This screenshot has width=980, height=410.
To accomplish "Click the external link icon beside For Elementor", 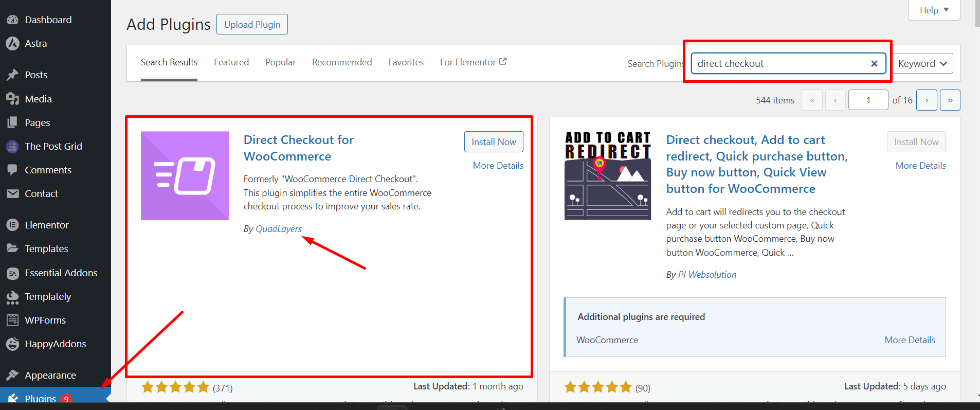I will coord(503,61).
